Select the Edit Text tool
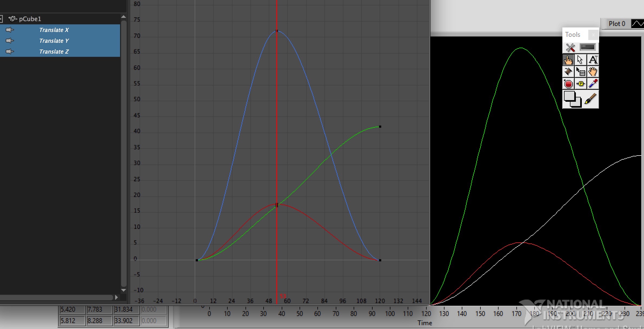Image resolution: width=644 pixels, height=329 pixels. (593, 60)
